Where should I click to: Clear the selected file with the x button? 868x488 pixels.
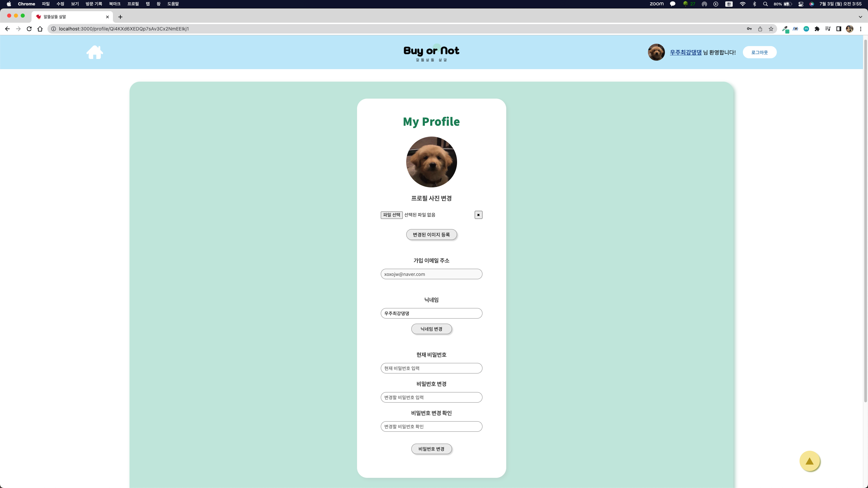click(478, 215)
